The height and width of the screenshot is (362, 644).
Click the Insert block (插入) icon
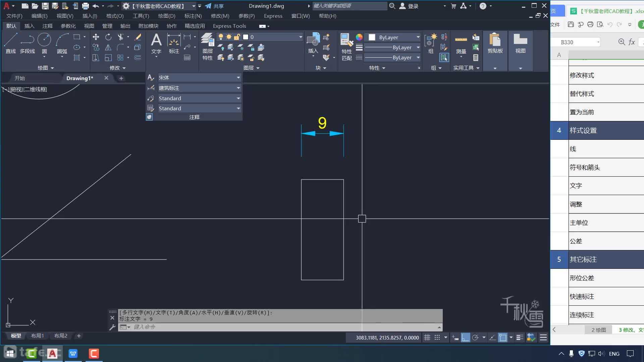(313, 43)
